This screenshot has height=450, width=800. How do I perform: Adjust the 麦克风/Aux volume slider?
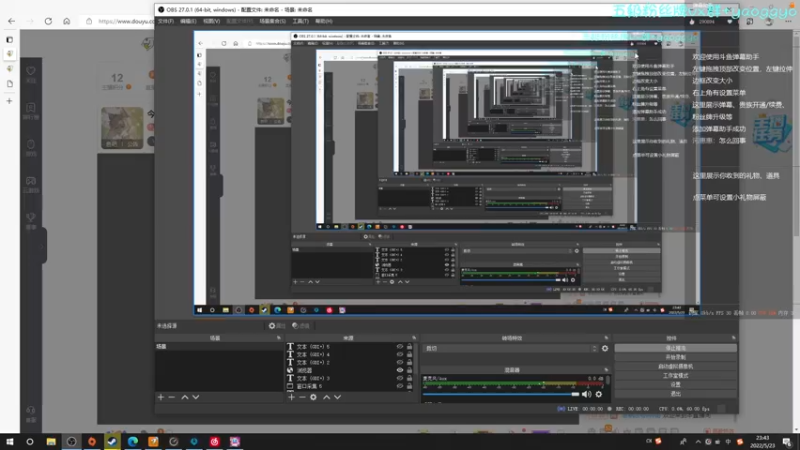(501, 394)
